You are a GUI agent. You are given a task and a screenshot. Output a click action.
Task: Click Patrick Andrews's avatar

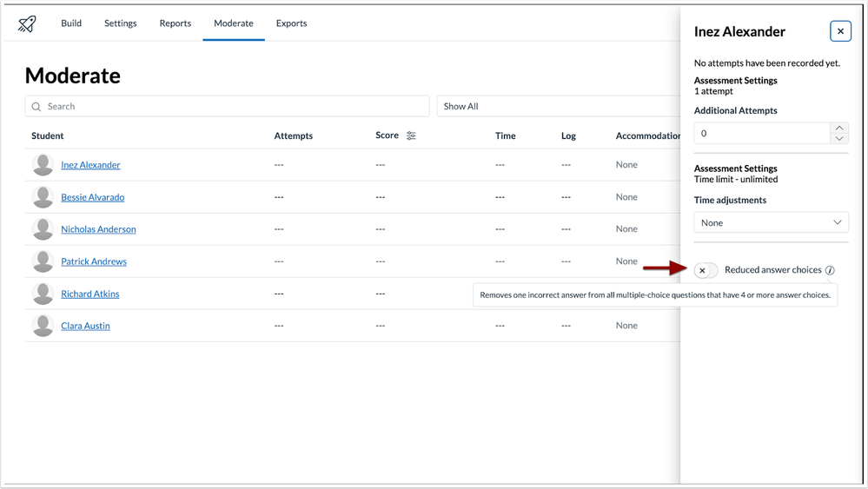(x=43, y=261)
